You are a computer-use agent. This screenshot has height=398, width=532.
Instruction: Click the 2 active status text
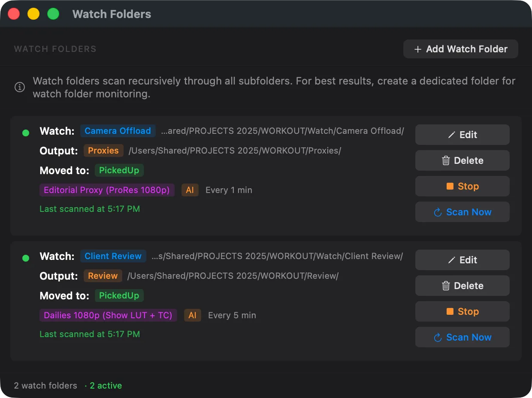click(106, 386)
